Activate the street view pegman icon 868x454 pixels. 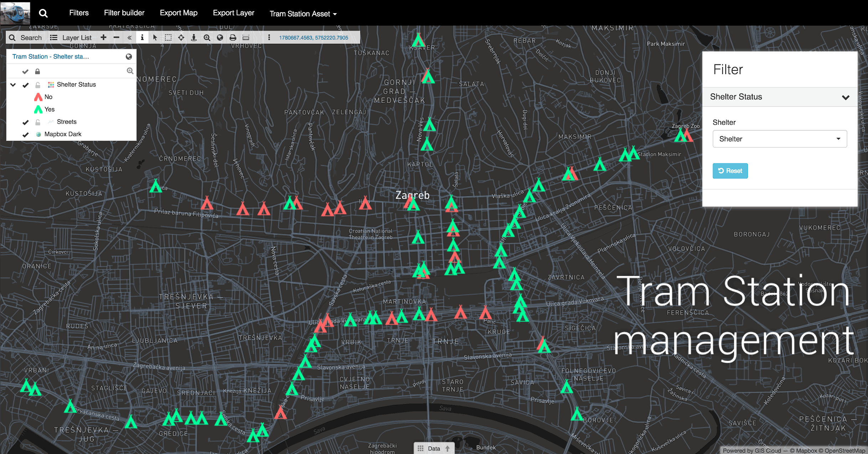(x=194, y=37)
